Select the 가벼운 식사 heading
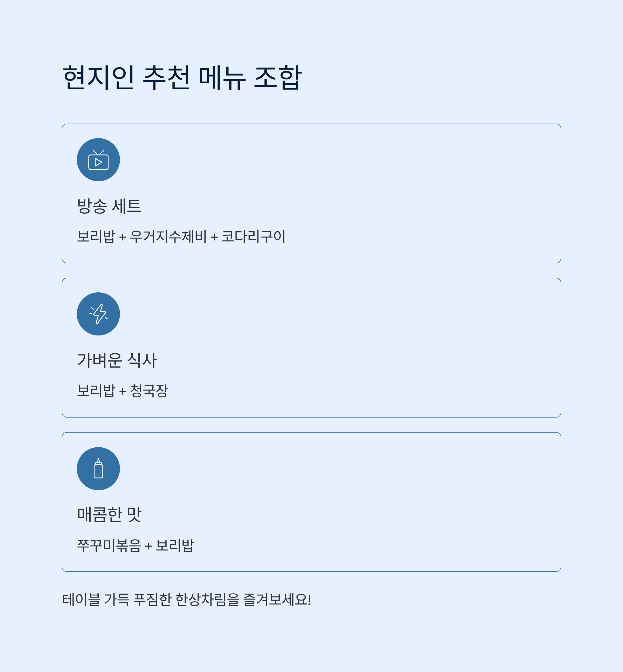623x672 pixels. tap(117, 360)
